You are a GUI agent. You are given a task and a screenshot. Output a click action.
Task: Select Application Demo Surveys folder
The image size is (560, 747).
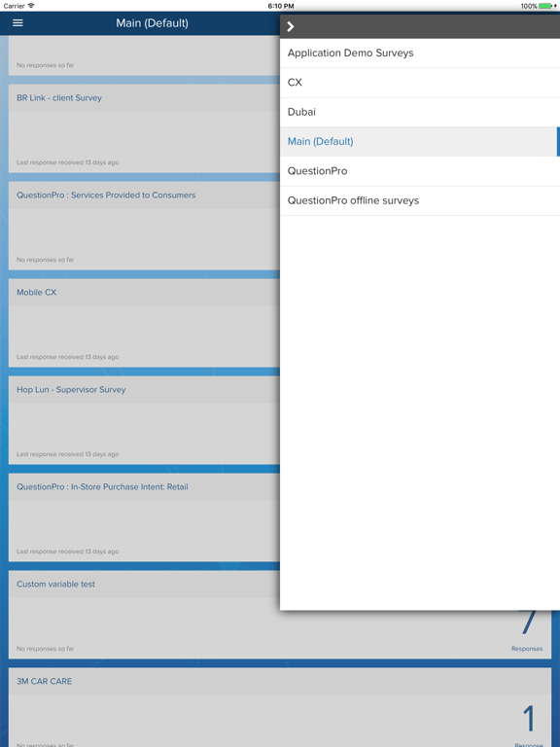pos(420,53)
